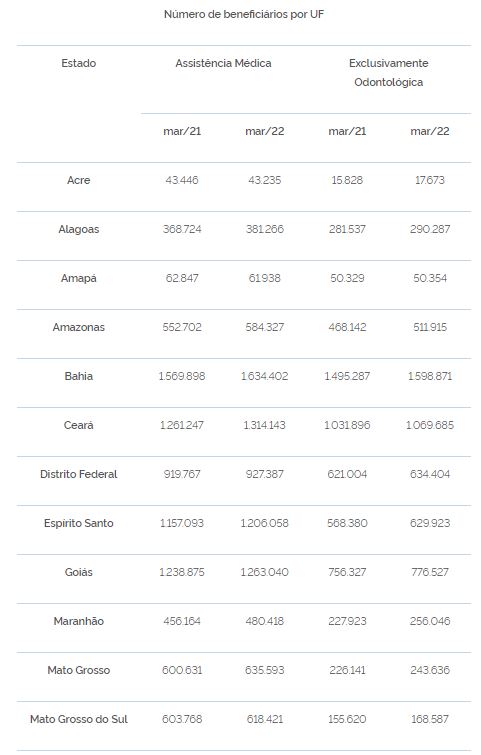Select the value 43.446 in Acre row
Image resolution: width=481 pixels, height=755 pixels.
(182, 180)
